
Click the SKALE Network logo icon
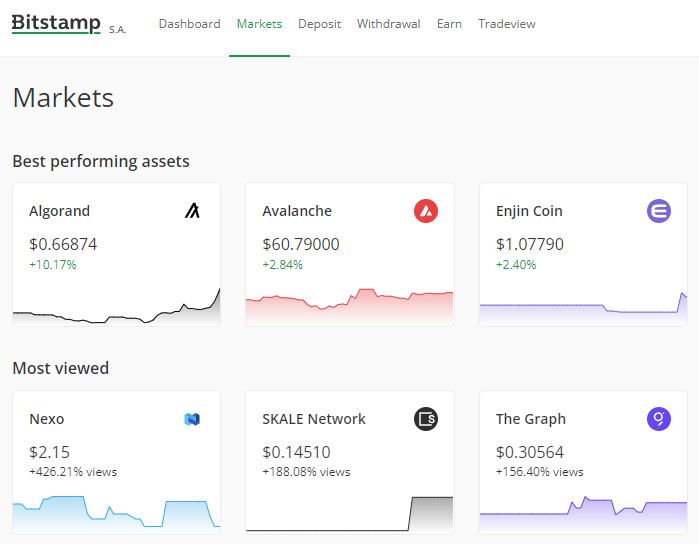click(x=426, y=419)
